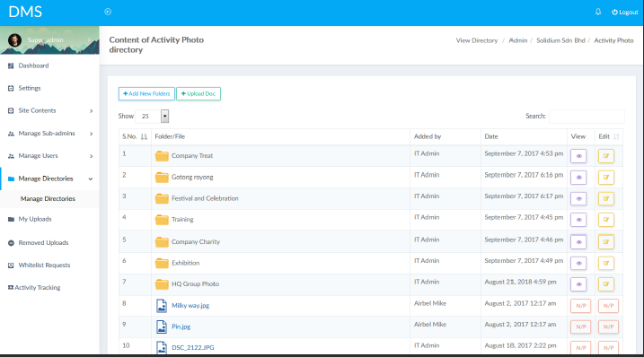Click N/P view button for Milky way.jpg
Viewport: 644px width, 357px height.
pos(581,306)
